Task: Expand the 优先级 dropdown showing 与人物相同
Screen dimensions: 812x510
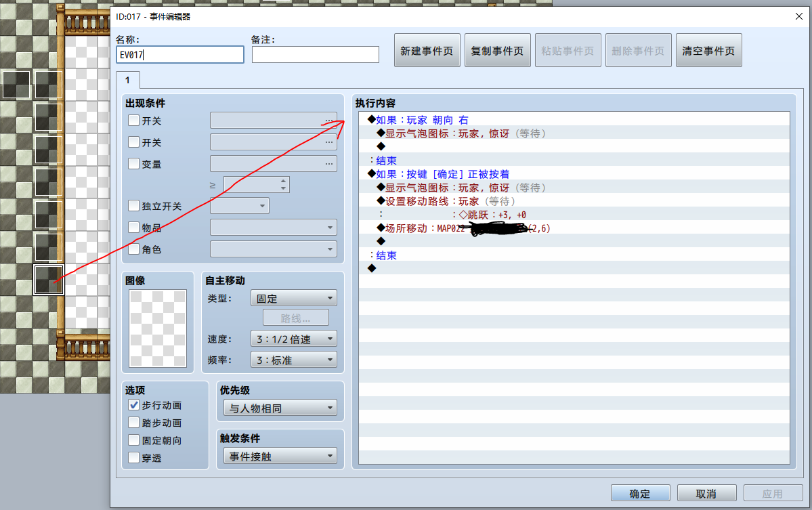Action: (280, 408)
